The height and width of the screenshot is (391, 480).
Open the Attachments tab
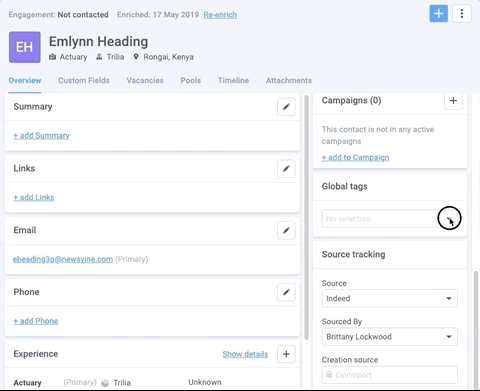(x=289, y=80)
